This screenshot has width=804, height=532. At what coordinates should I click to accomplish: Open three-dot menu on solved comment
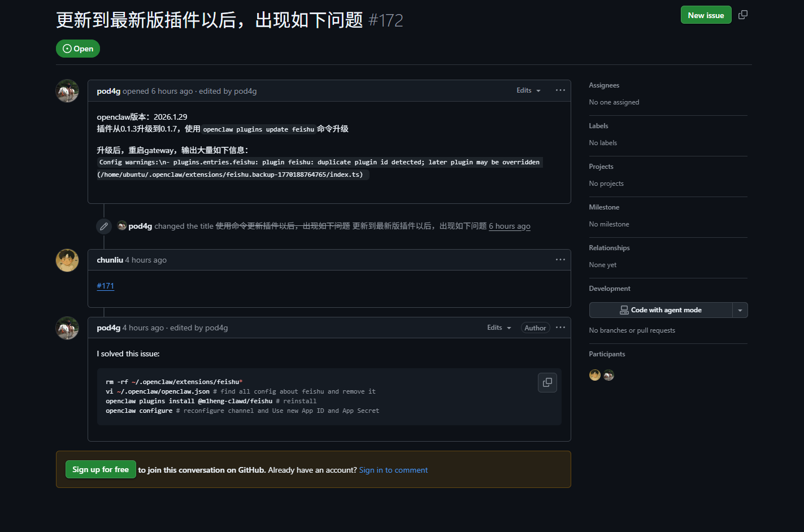click(x=560, y=328)
